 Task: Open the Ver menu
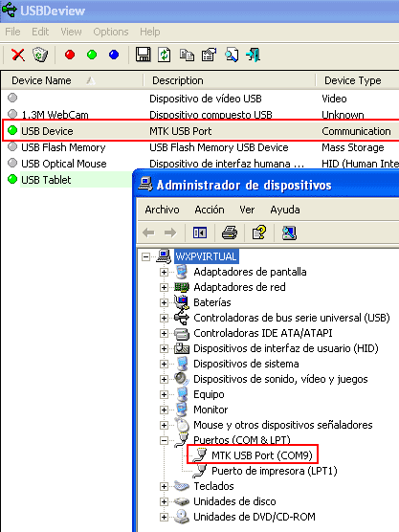pyautogui.click(x=247, y=210)
